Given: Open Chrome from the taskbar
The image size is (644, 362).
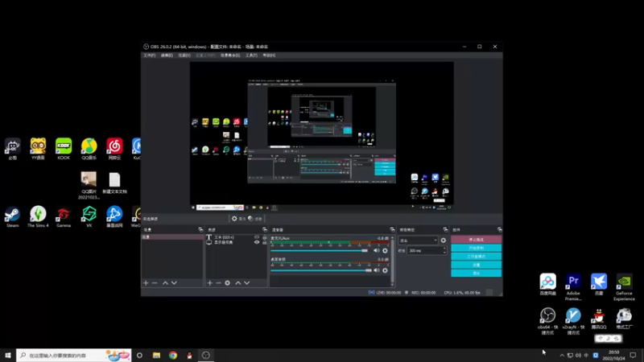Looking at the screenshot, I should pos(173,356).
